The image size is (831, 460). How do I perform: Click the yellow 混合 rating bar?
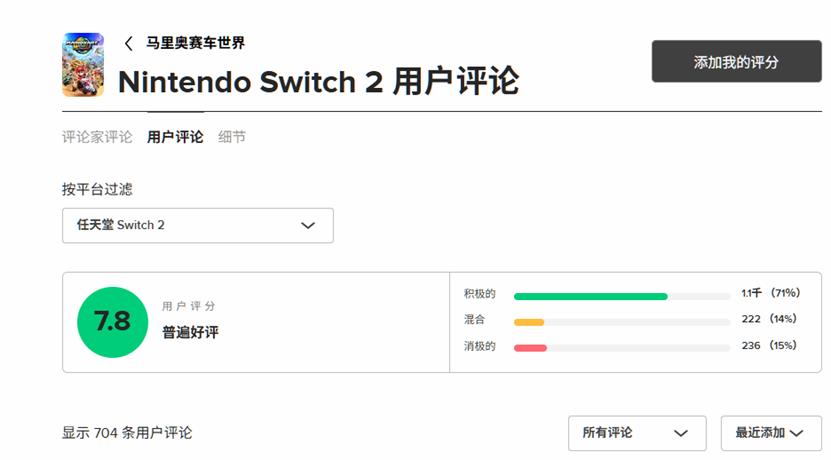pyautogui.click(x=529, y=322)
